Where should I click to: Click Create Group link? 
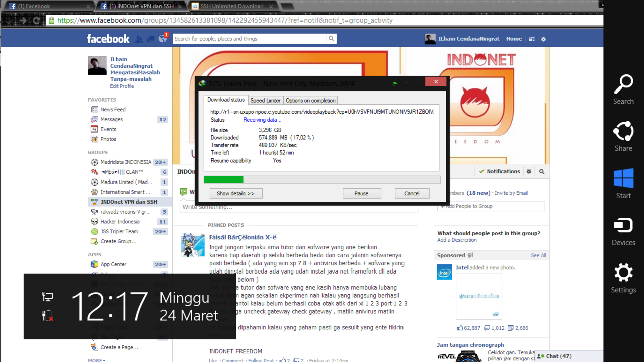click(118, 241)
